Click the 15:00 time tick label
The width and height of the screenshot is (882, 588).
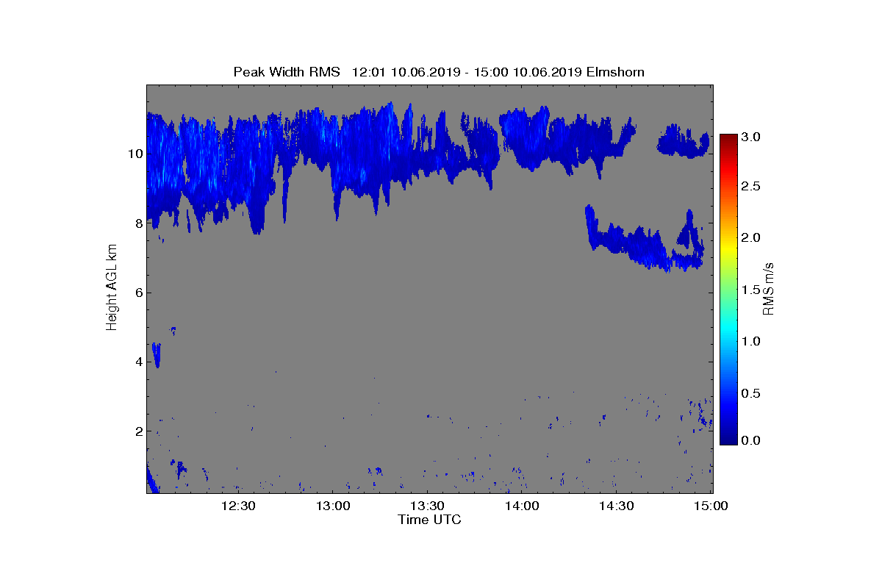(x=711, y=506)
